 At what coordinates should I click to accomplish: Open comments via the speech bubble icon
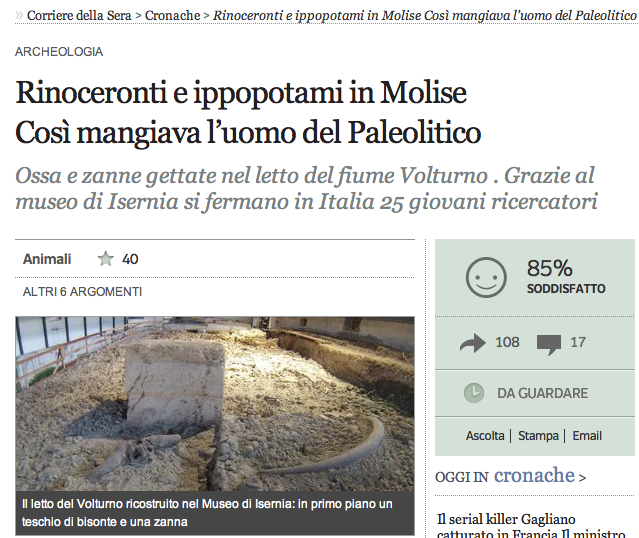click(x=549, y=344)
